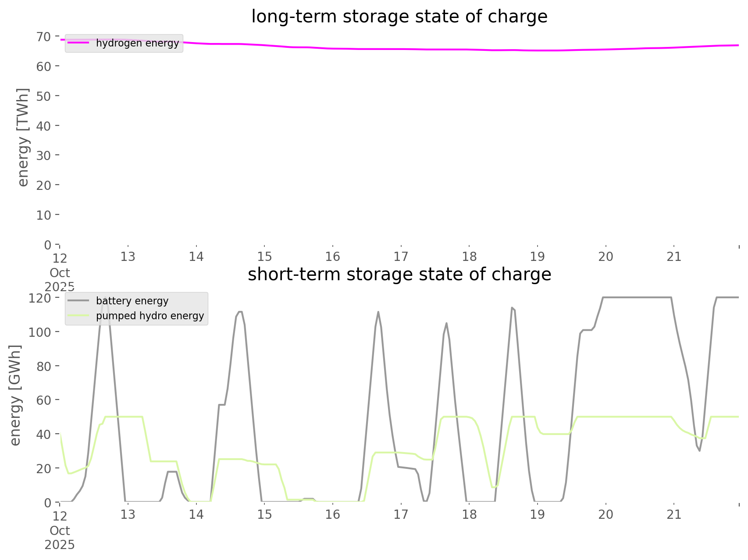Click 'Oct 2025' label beneath the short-term chart
The height and width of the screenshot is (560, 748).
coord(60,538)
